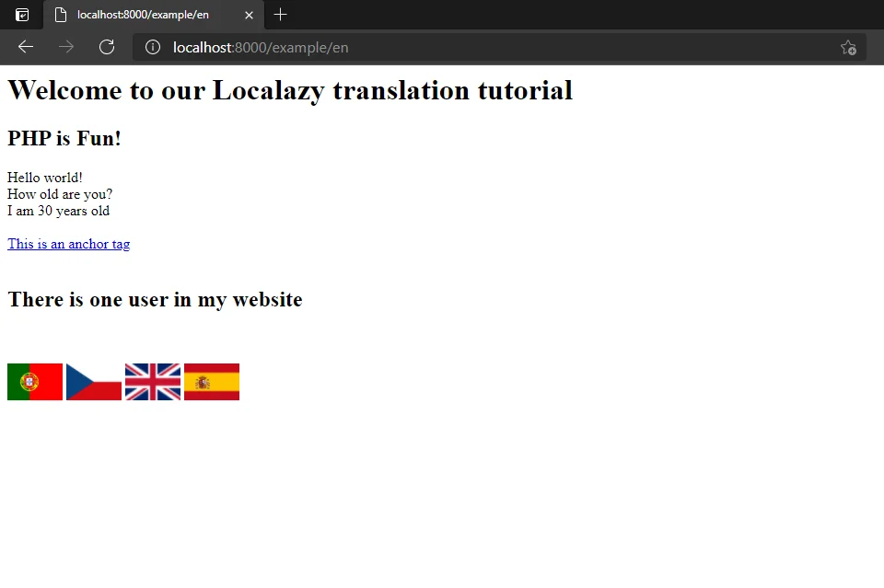Click the 'PHP is Fun!' heading
The width and height of the screenshot is (884, 588).
pos(64,138)
